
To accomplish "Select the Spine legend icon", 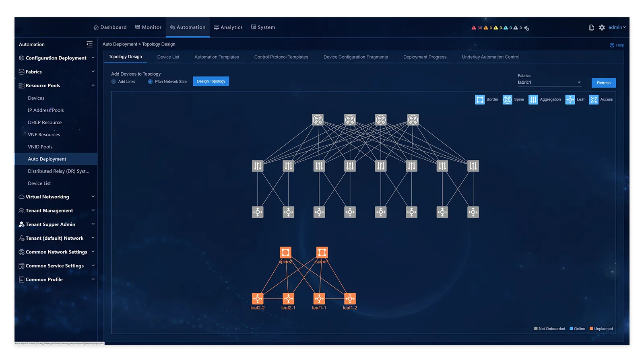I will point(507,99).
